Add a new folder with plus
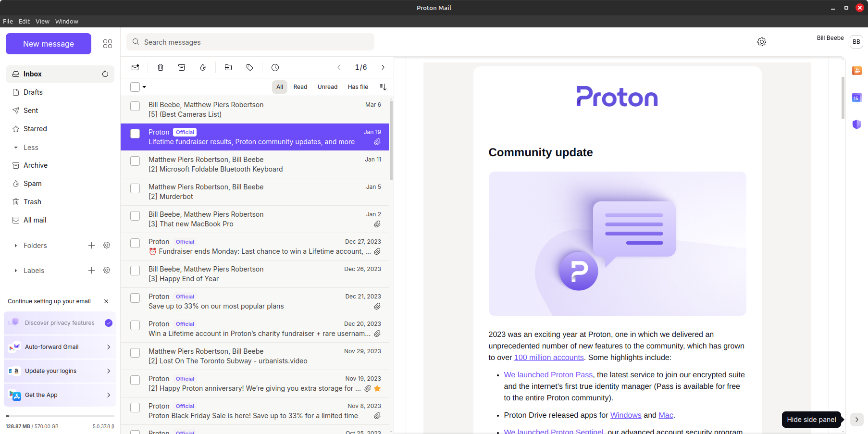 91,246
